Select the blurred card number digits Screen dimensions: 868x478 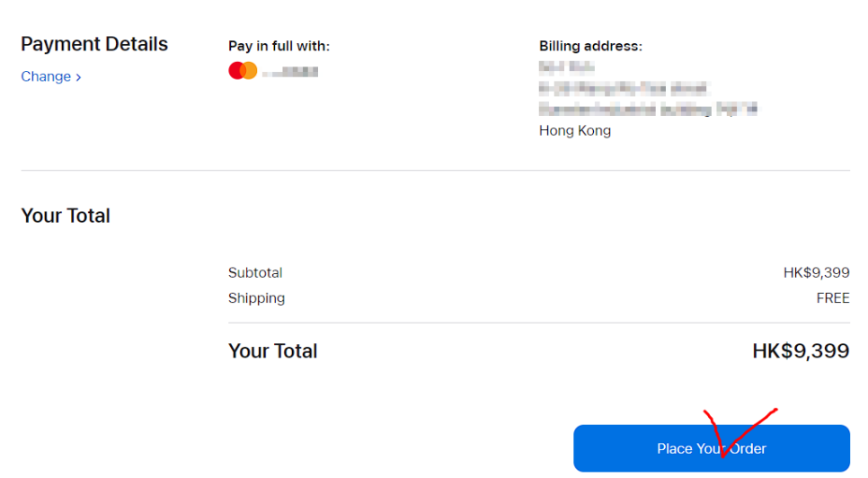(x=290, y=72)
